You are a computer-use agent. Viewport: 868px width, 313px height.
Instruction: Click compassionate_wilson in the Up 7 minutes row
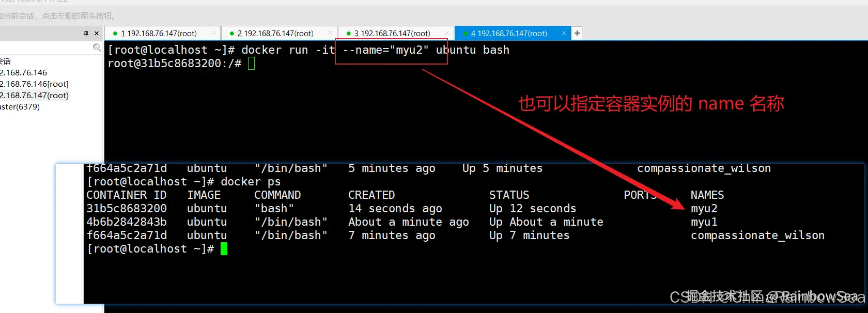pos(757,236)
